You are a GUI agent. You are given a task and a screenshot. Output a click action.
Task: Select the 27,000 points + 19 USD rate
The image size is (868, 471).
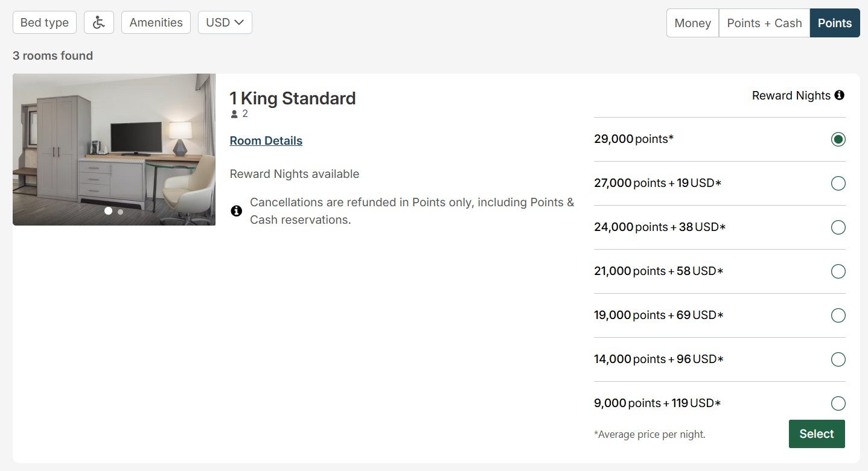click(x=838, y=183)
